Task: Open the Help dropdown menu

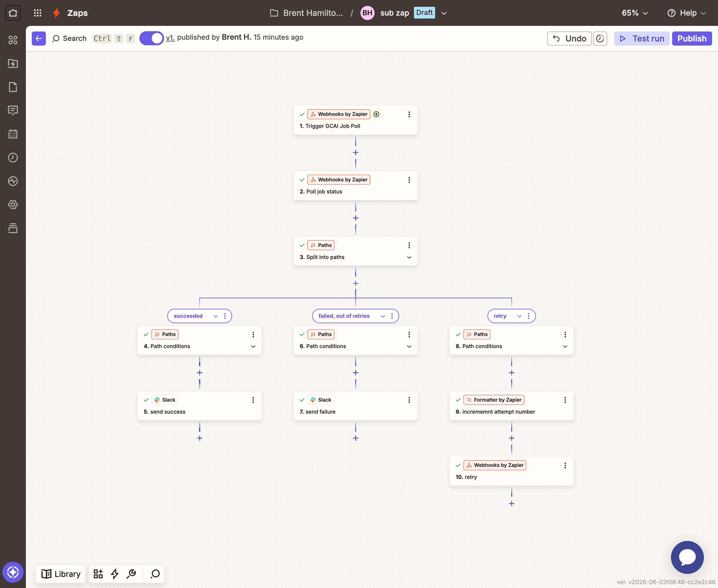Action: click(687, 13)
